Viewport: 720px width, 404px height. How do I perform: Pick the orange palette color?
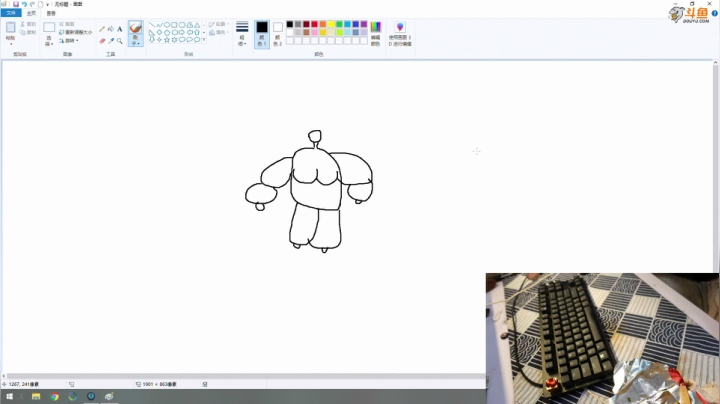point(323,24)
